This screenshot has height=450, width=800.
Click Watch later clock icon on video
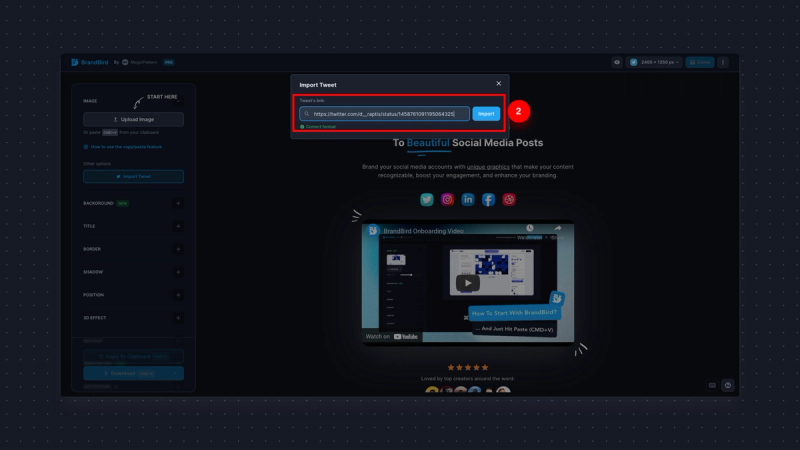coord(530,229)
